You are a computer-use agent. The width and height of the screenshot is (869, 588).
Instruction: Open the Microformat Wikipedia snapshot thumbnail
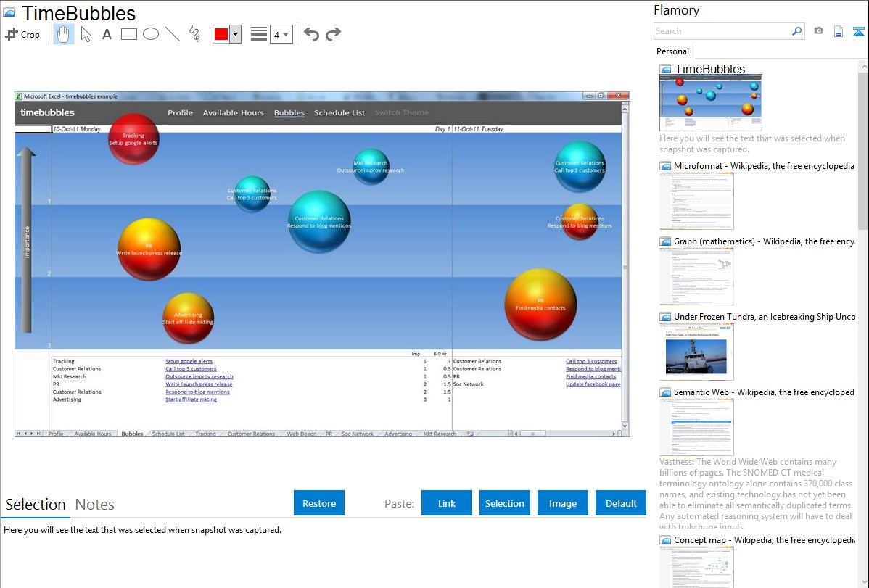(696, 201)
